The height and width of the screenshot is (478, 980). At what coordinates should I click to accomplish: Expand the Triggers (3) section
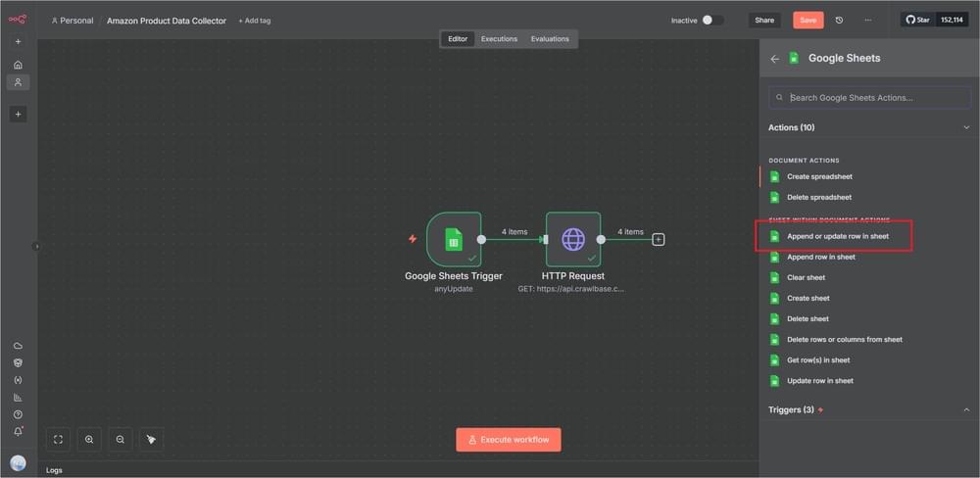966,409
